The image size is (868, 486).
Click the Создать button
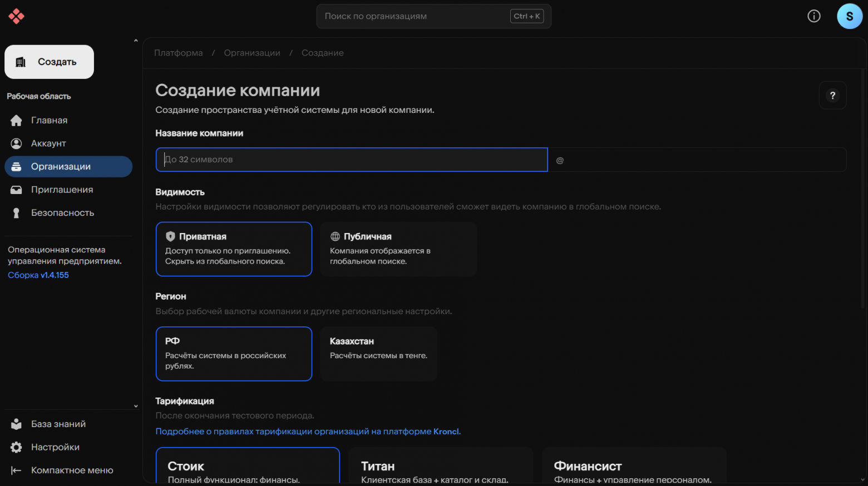(49, 62)
